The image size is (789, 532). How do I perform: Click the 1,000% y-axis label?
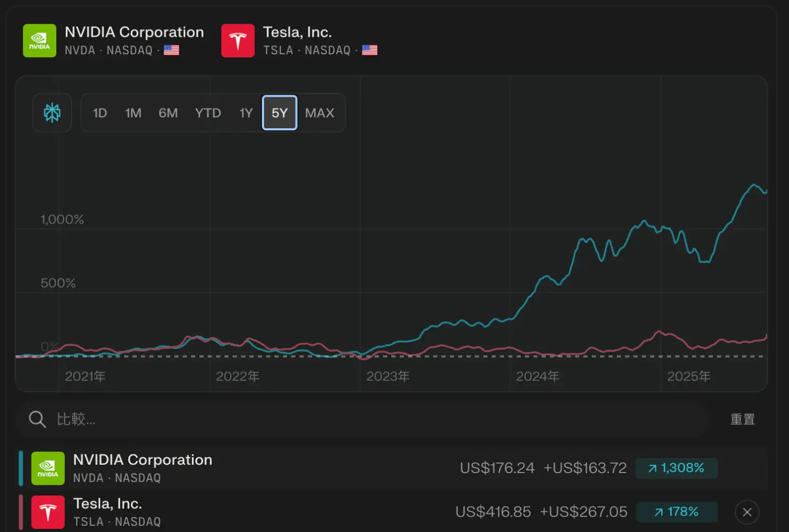(62, 219)
